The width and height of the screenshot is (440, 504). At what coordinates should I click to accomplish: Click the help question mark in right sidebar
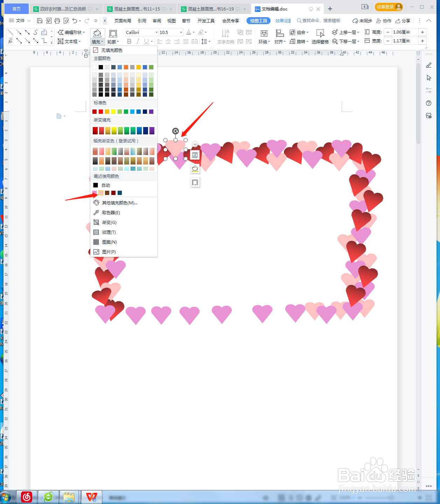click(429, 103)
